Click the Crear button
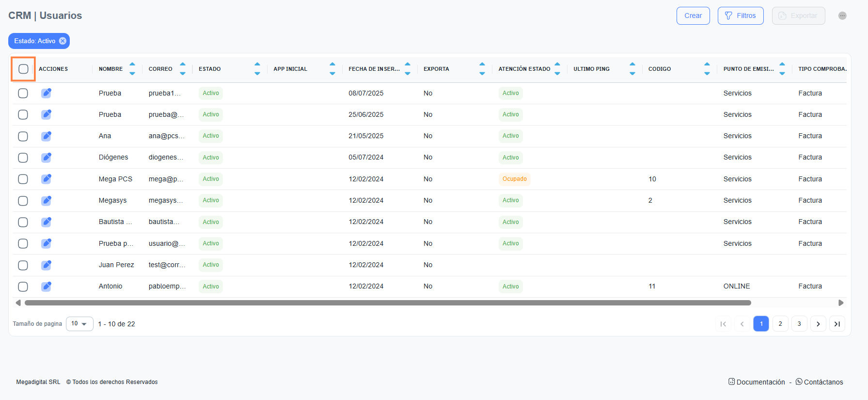868x400 pixels. (693, 16)
